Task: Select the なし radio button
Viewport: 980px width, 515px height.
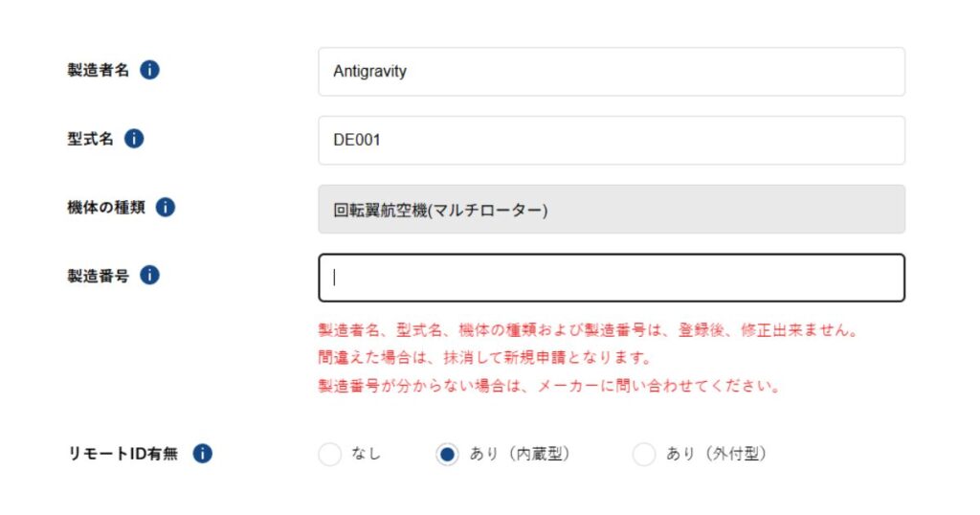Action: (x=329, y=455)
